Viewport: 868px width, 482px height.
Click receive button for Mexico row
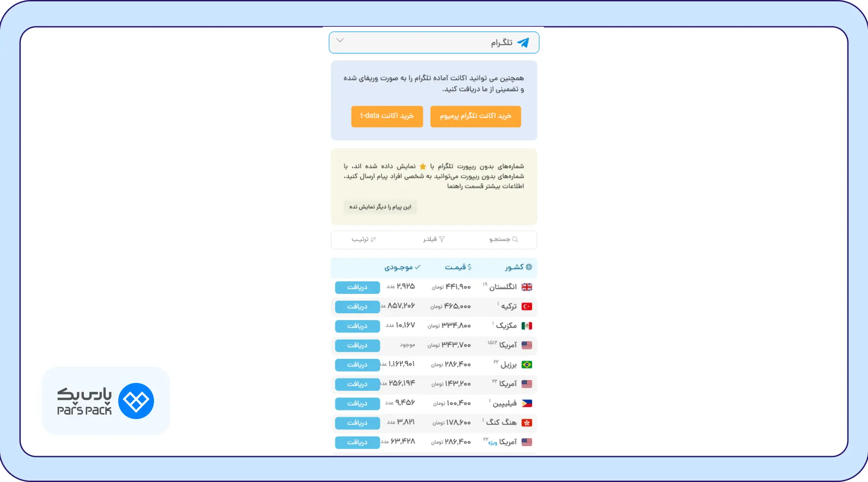(x=358, y=326)
